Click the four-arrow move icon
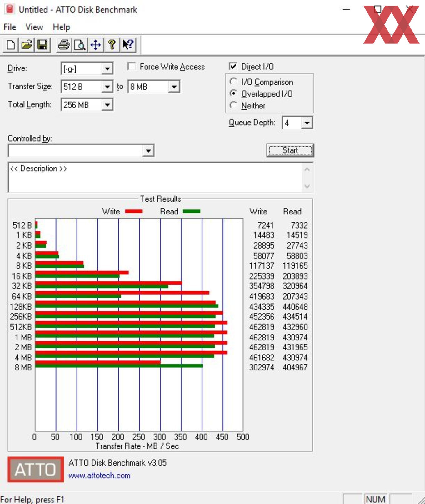The width and height of the screenshot is (425, 504). click(x=96, y=45)
